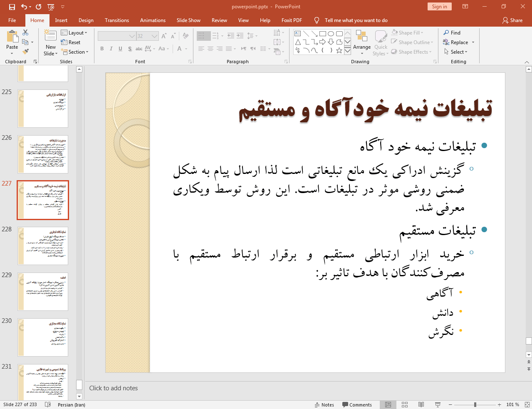The width and height of the screenshot is (532, 409).
Task: Click Fit slide to current window icon
Action: [x=527, y=404]
